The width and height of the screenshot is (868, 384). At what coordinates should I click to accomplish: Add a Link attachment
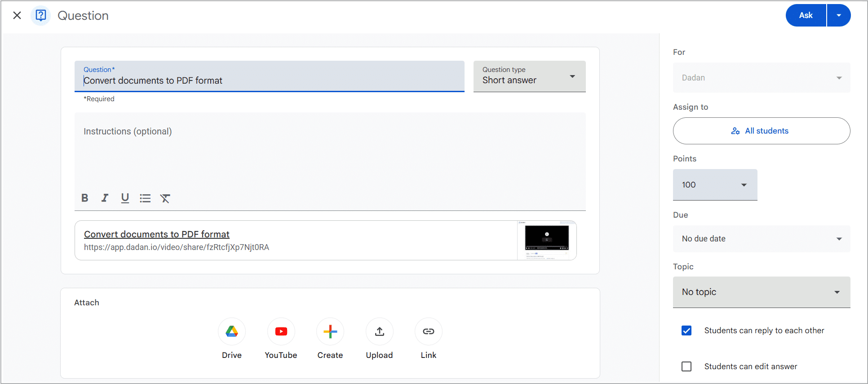429,332
